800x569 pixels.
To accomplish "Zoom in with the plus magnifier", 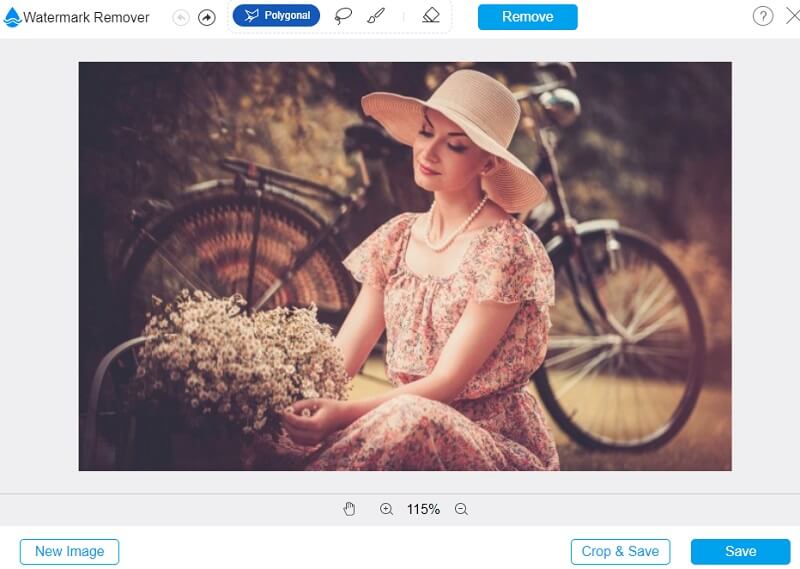I will tap(386, 509).
